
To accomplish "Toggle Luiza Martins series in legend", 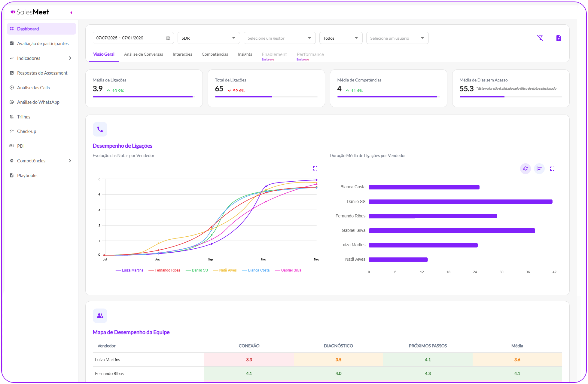I will tap(129, 270).
